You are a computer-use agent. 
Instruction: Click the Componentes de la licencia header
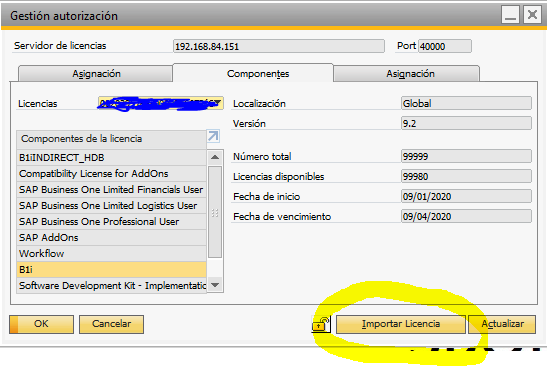(112, 139)
